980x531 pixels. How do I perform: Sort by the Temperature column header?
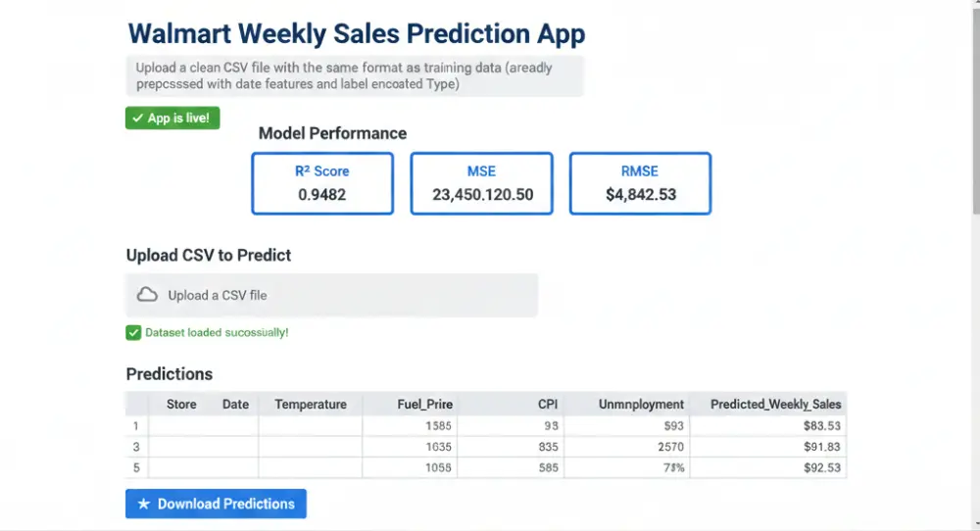point(311,405)
